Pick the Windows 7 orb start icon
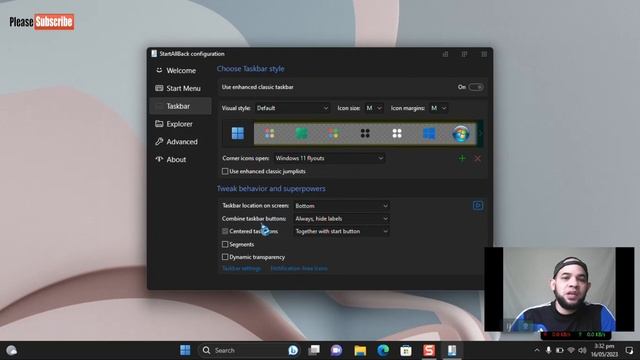This screenshot has width=640, height=360. tap(461, 133)
